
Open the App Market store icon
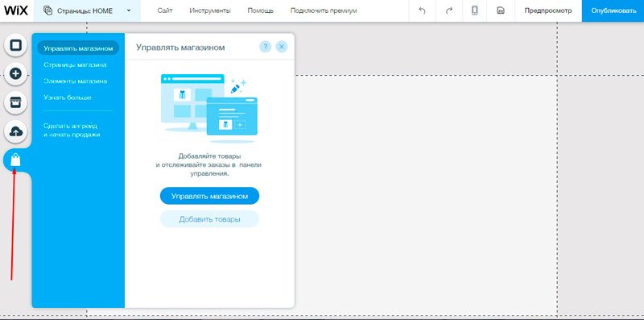(15, 103)
